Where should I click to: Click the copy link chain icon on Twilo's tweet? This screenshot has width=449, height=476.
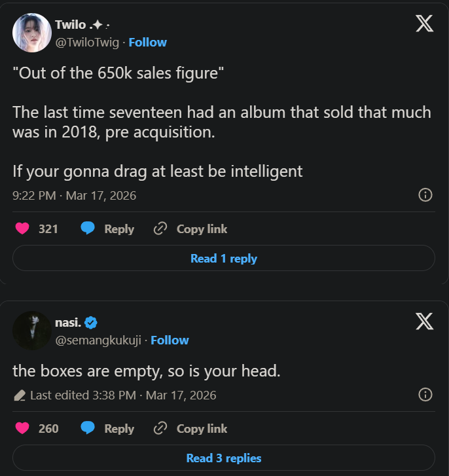pos(160,229)
